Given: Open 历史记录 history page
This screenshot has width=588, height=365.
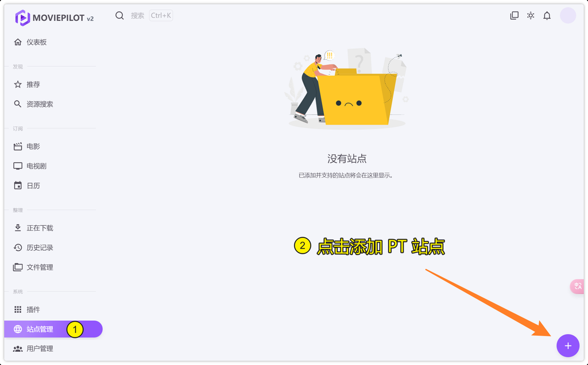Looking at the screenshot, I should (39, 248).
